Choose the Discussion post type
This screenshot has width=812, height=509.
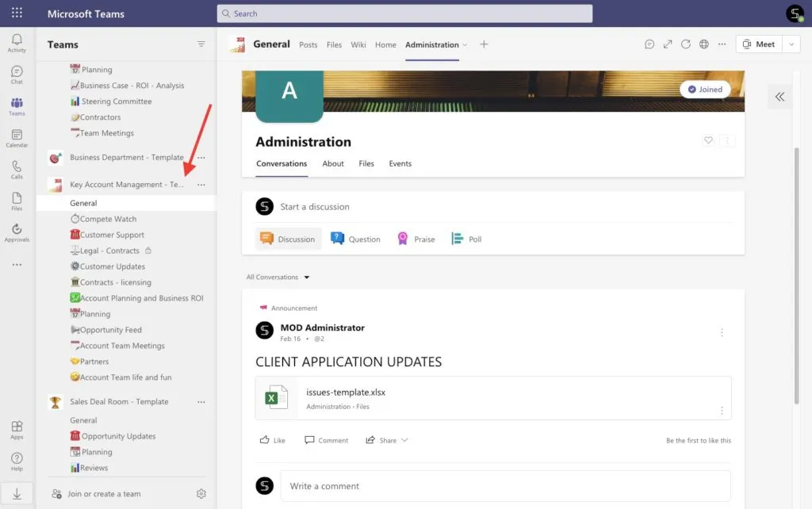pyautogui.click(x=288, y=239)
